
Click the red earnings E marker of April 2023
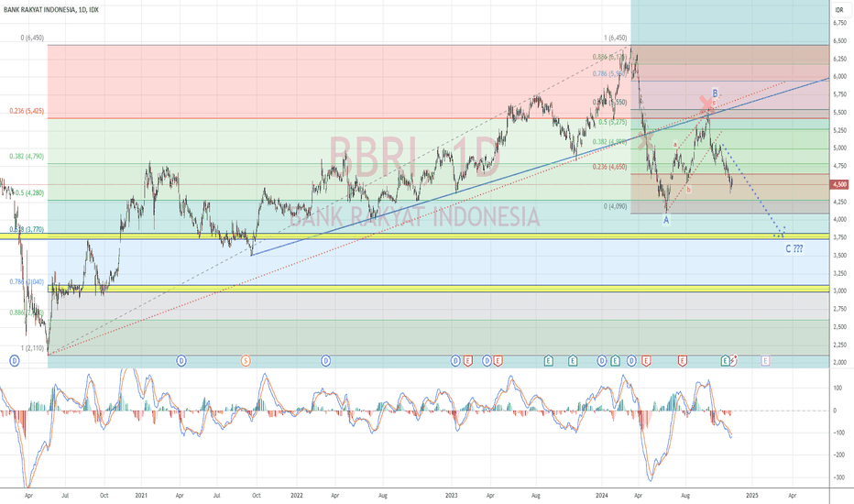(498, 361)
